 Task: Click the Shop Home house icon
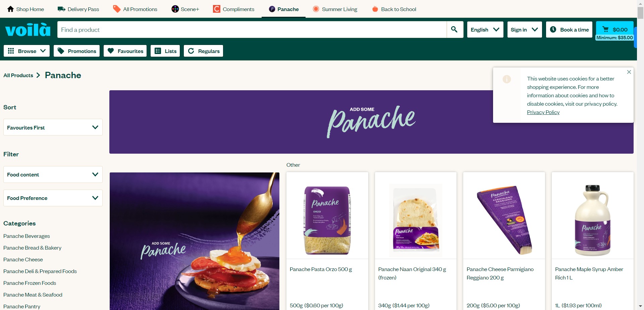pos(11,9)
